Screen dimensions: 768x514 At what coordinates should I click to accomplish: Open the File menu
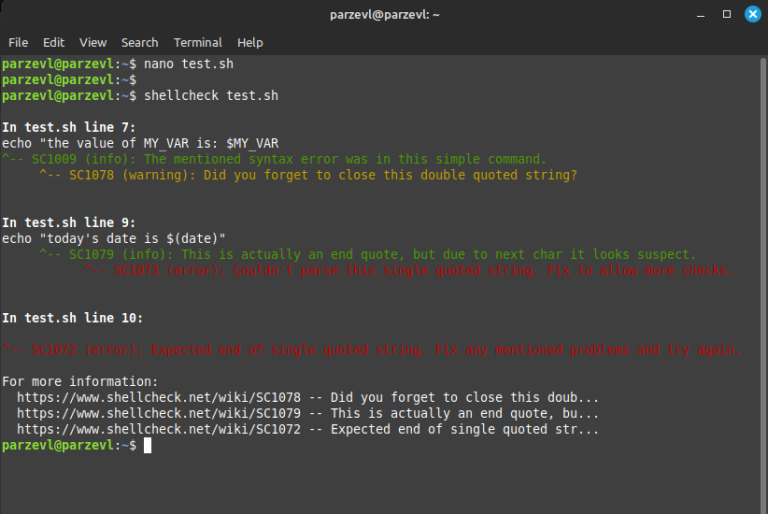(x=18, y=43)
